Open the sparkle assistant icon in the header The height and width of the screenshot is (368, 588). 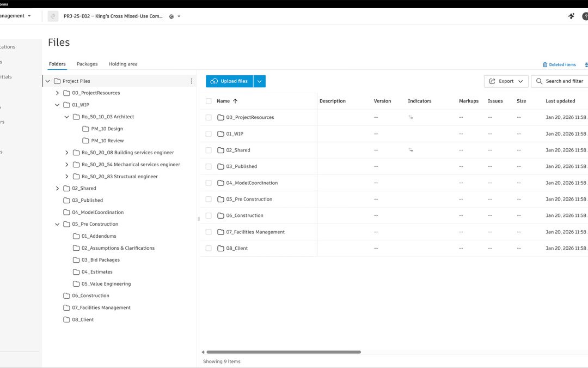(571, 16)
